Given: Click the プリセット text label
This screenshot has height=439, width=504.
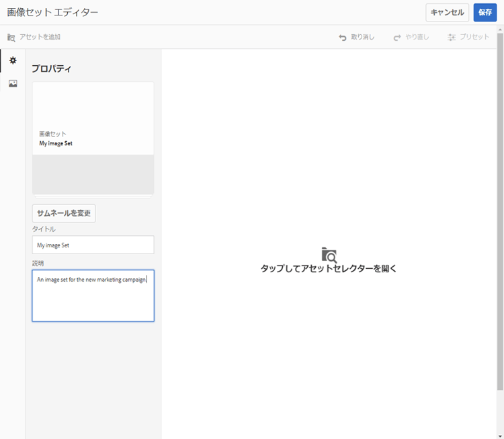Looking at the screenshot, I should 474,37.
